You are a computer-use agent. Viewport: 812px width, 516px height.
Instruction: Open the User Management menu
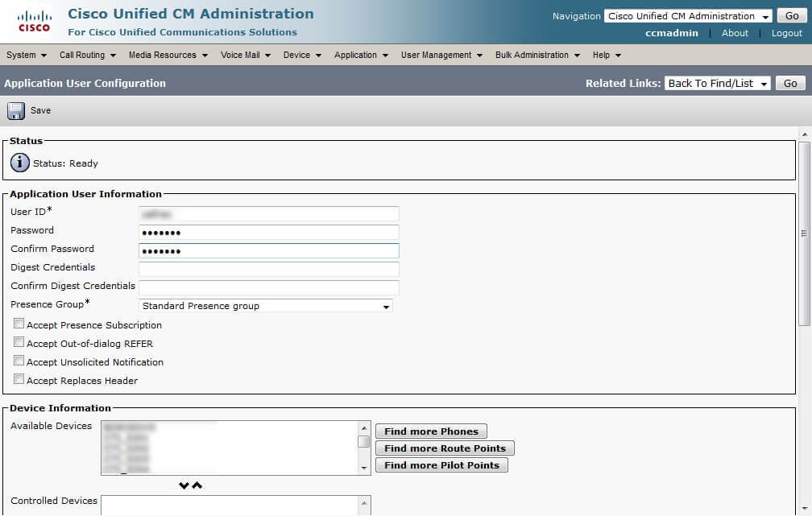coord(441,55)
